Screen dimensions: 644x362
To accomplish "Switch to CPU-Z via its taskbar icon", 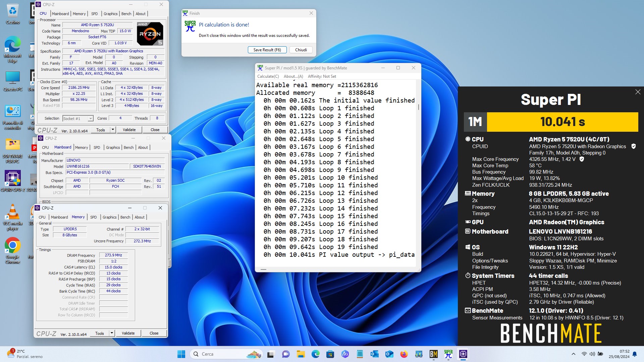I will coord(463,354).
